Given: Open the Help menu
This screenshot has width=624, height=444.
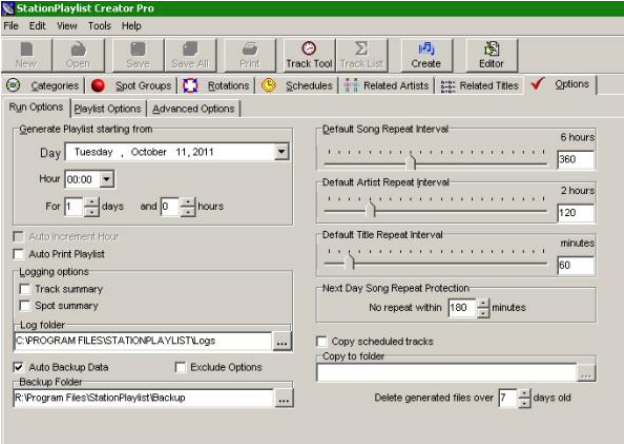Looking at the screenshot, I should tap(131, 26).
